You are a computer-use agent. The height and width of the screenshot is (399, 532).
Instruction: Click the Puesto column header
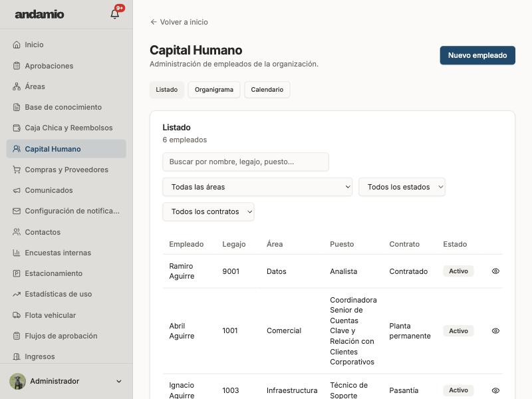342,244
